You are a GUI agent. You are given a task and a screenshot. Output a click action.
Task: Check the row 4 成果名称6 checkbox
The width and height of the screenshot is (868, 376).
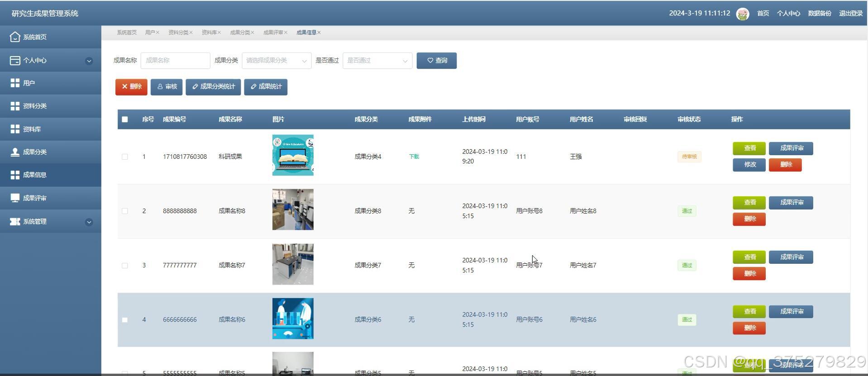(125, 320)
